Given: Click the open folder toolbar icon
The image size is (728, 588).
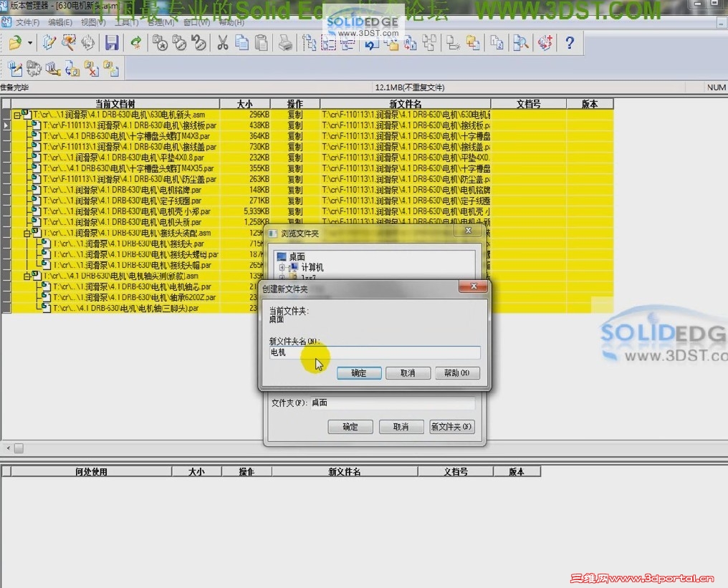Looking at the screenshot, I should pyautogui.click(x=15, y=43).
